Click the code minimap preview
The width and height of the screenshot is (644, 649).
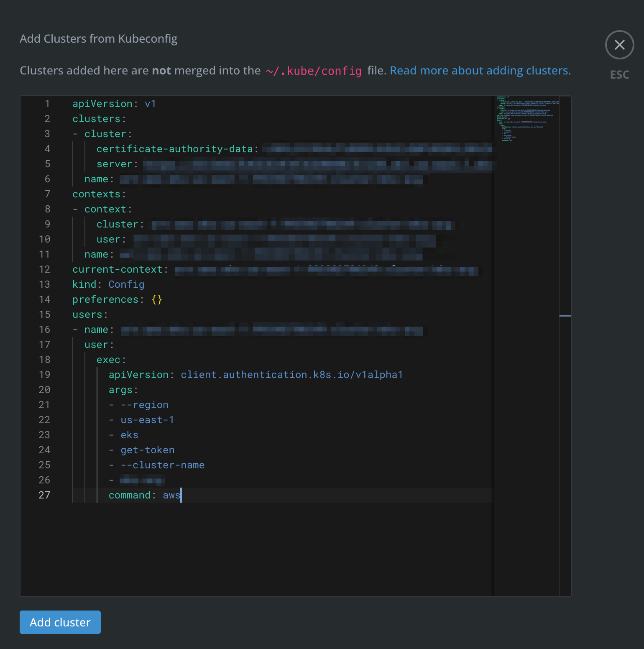coord(527,119)
